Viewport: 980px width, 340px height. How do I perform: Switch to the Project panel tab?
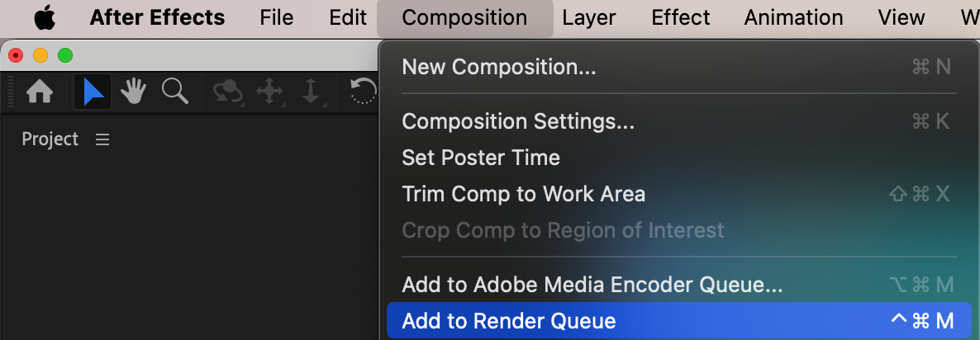coord(50,139)
